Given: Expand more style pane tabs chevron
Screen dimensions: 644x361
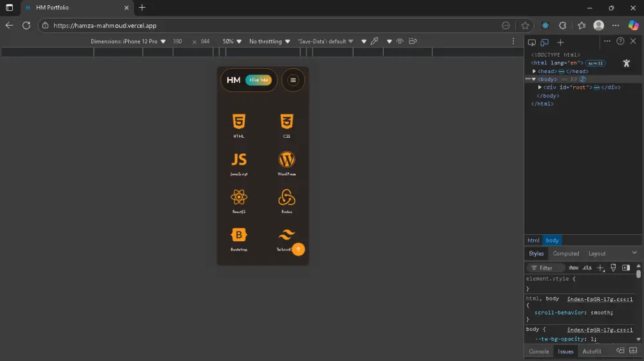Looking at the screenshot, I should pyautogui.click(x=634, y=253).
